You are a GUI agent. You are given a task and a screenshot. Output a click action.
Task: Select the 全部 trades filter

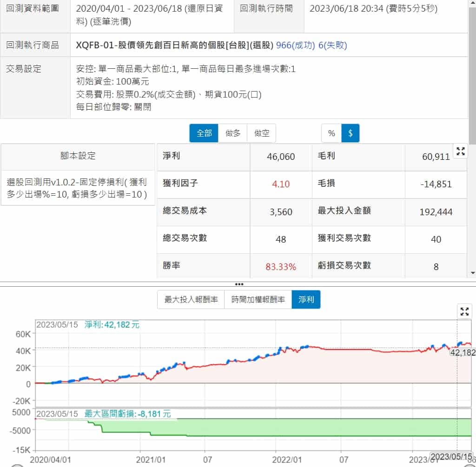[x=204, y=133]
